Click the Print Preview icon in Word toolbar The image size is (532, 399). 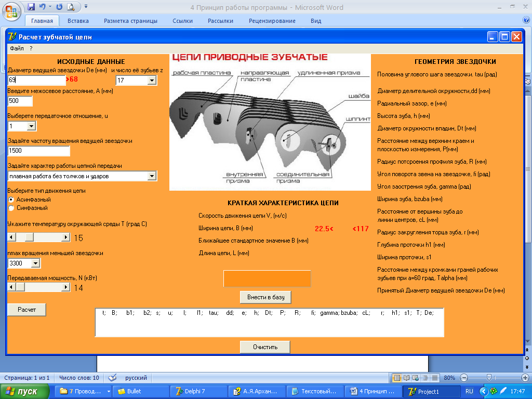pyautogui.click(x=70, y=7)
